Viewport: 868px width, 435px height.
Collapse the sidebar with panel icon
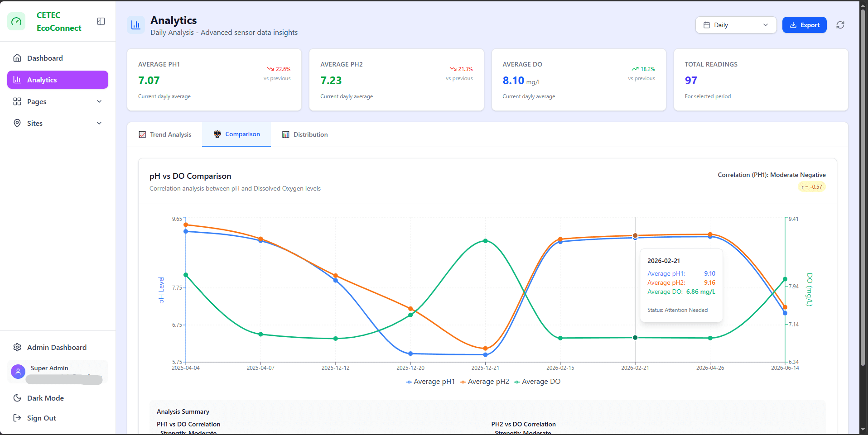(101, 21)
